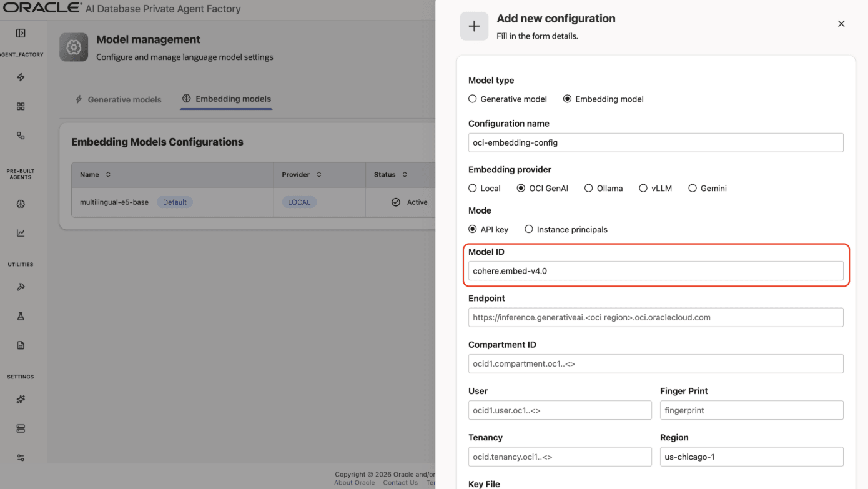The width and height of the screenshot is (868, 489).
Task: Select the Embedding model radio button
Action: pyautogui.click(x=567, y=99)
